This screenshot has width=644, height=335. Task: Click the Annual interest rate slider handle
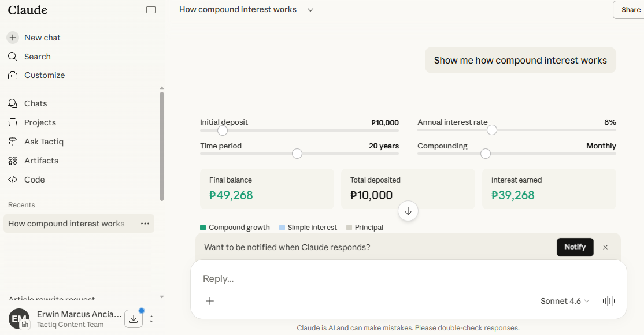click(x=491, y=130)
